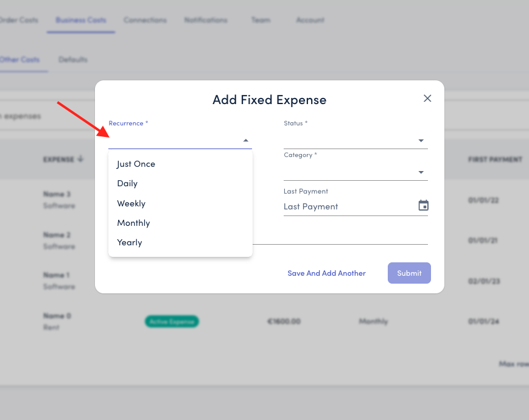Open the Account tab
Viewport: 529px width, 420px height.
tap(310, 20)
